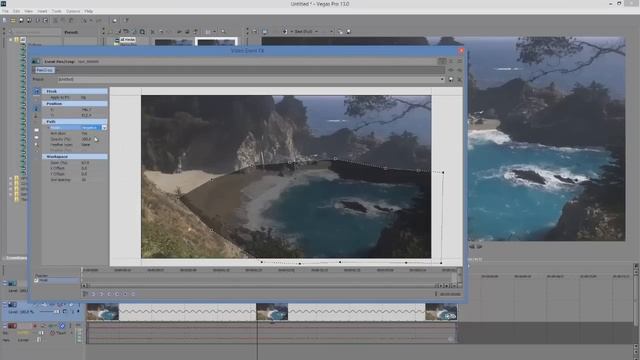The width and height of the screenshot is (640, 360).
Task: Click the What's This help icon
Action: 126,20
